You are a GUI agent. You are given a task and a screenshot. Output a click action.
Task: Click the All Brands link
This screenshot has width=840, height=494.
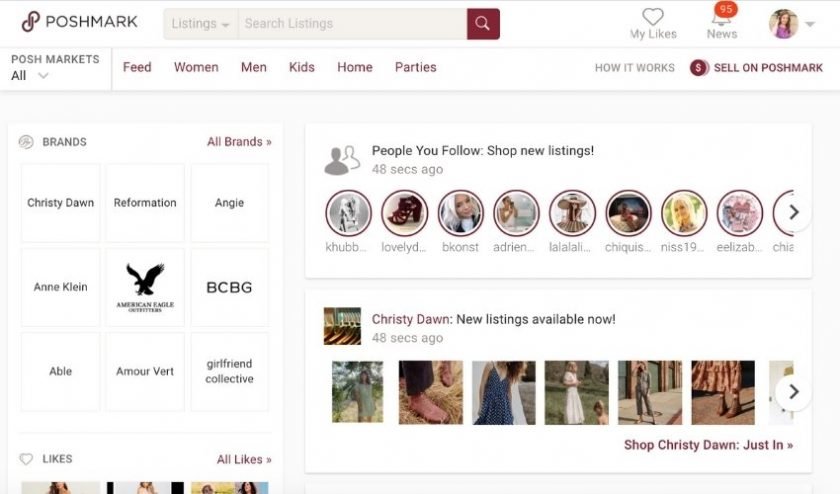coord(239,142)
